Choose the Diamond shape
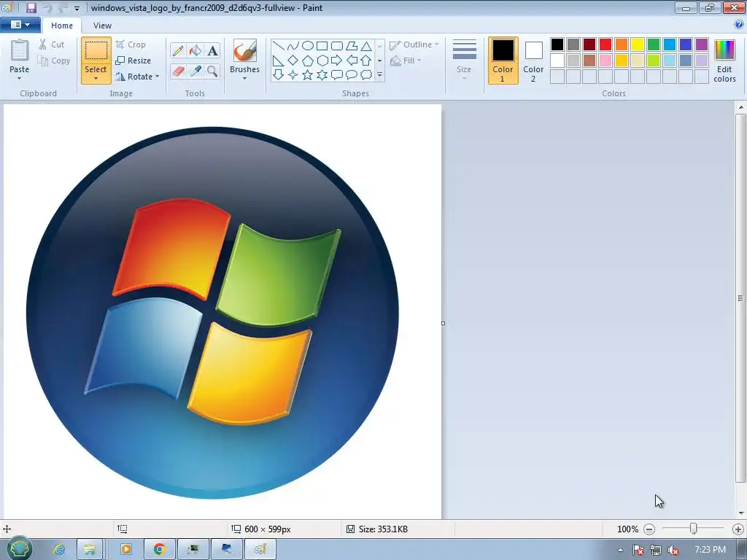The width and height of the screenshot is (747, 560). pyautogui.click(x=293, y=61)
